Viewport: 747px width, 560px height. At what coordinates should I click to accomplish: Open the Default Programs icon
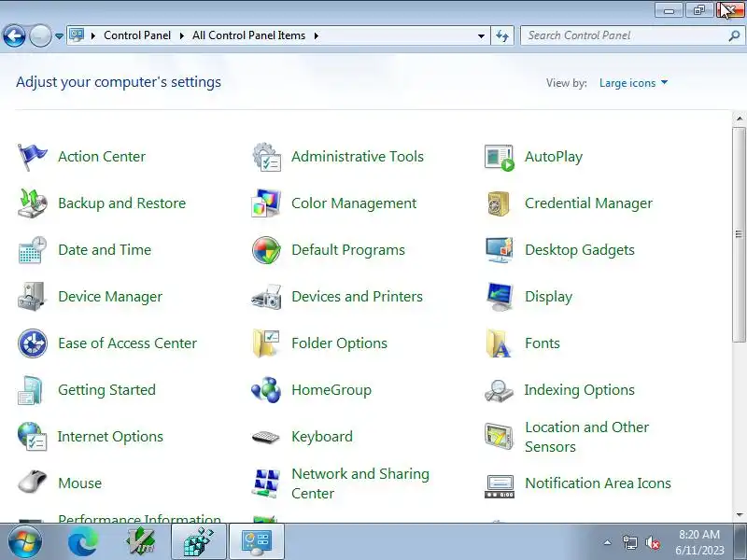click(266, 250)
